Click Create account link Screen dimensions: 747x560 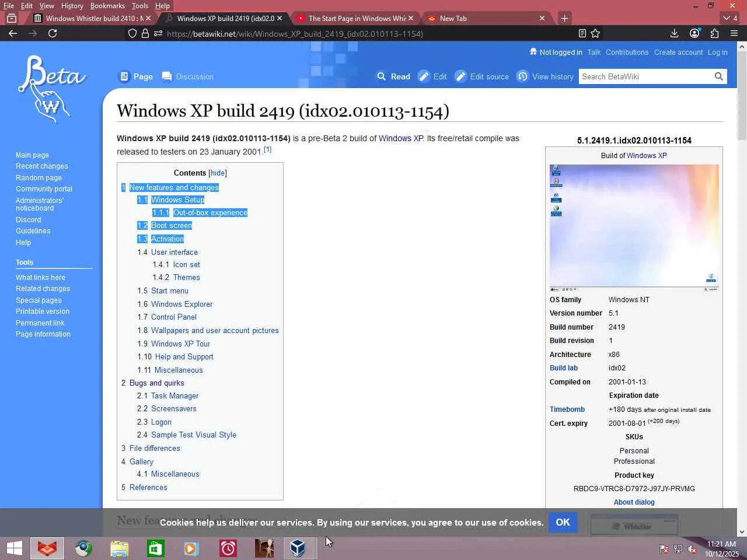tap(679, 52)
